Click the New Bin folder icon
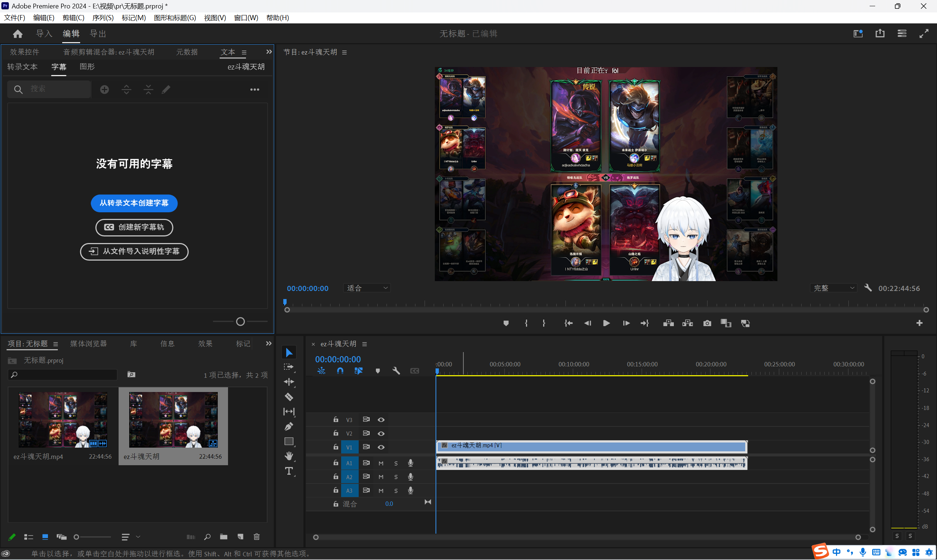Screen dimensions: 937x560 [224, 537]
